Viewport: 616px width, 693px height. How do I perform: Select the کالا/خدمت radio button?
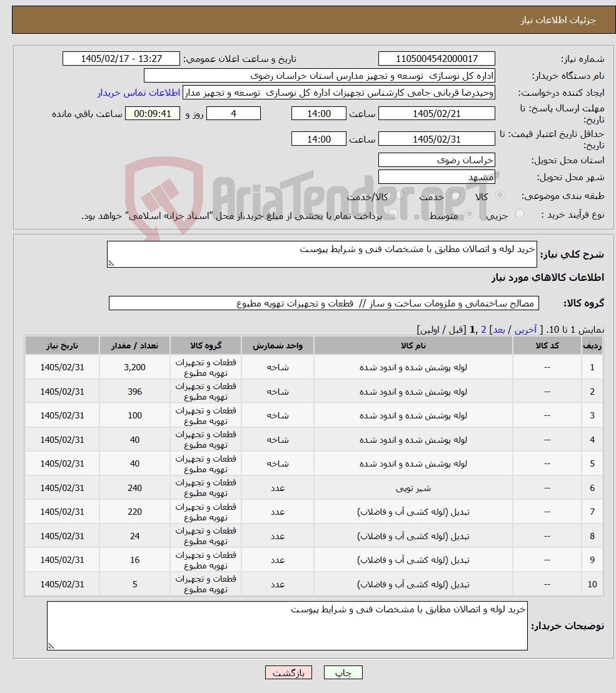(400, 195)
